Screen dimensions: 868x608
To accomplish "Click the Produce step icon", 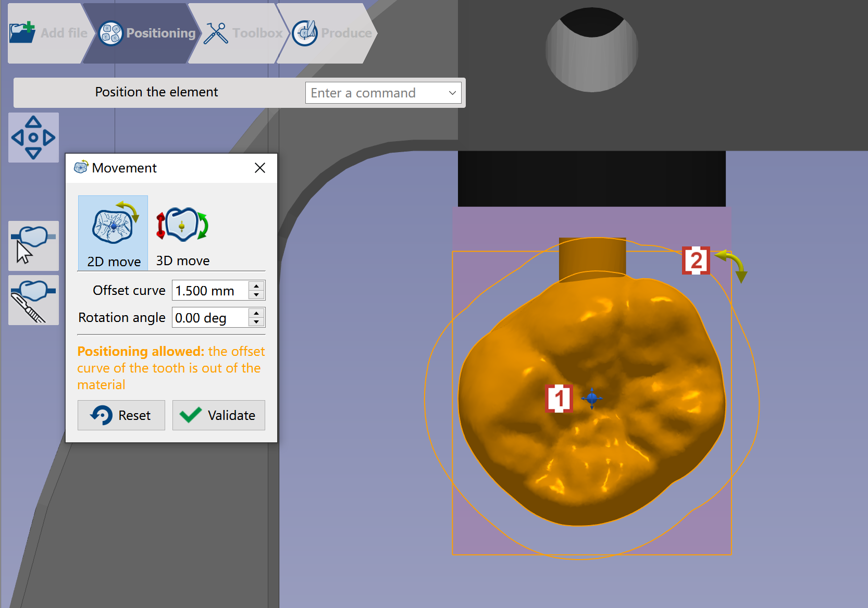I will (305, 33).
